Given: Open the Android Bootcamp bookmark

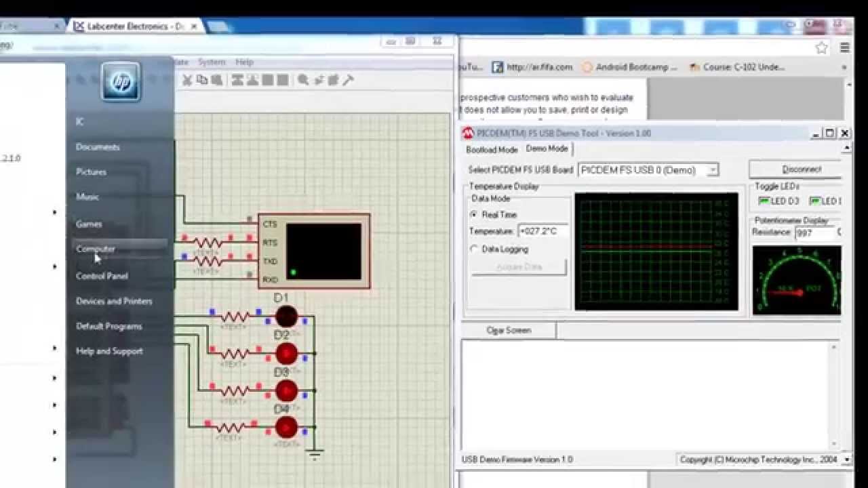Looking at the screenshot, I should [629, 67].
